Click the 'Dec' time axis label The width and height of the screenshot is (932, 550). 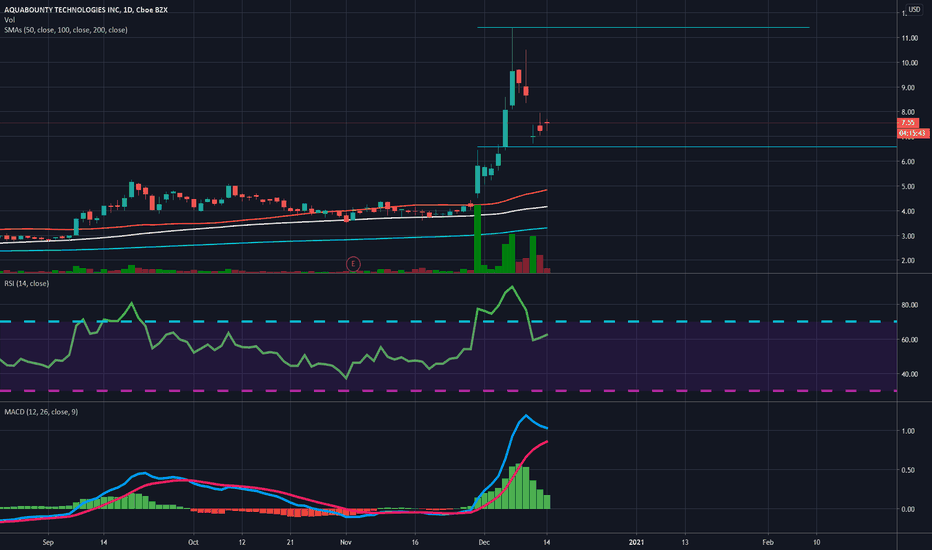coord(484,542)
